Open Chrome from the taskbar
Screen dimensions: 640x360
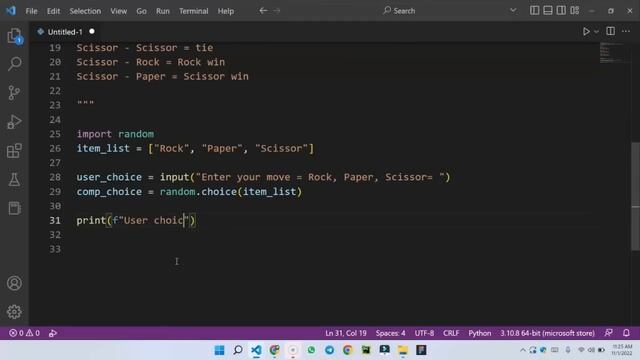(348, 350)
